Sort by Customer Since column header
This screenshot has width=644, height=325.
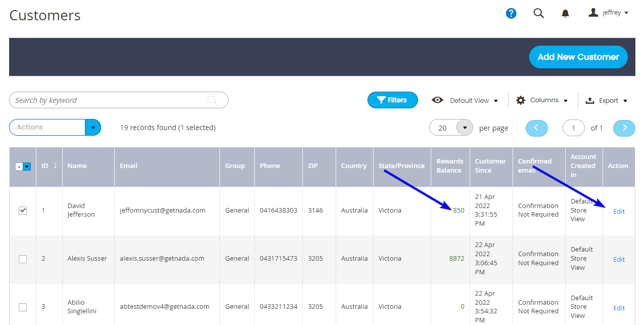[x=490, y=166]
